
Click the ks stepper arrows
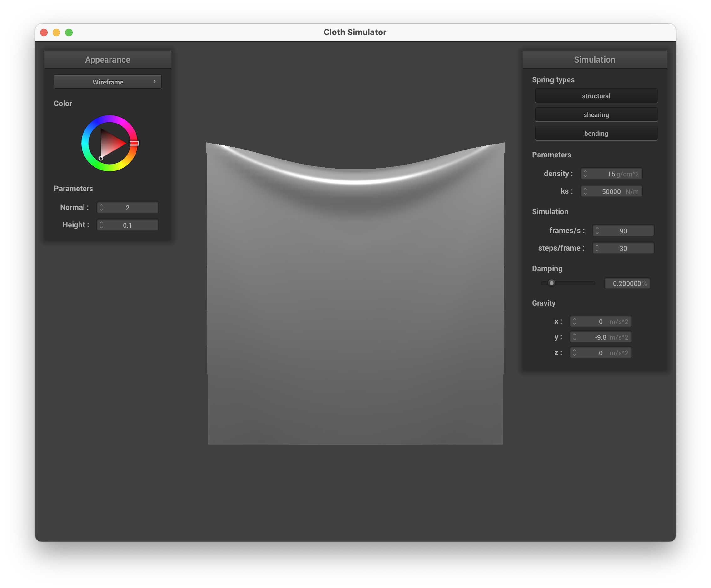coord(585,191)
